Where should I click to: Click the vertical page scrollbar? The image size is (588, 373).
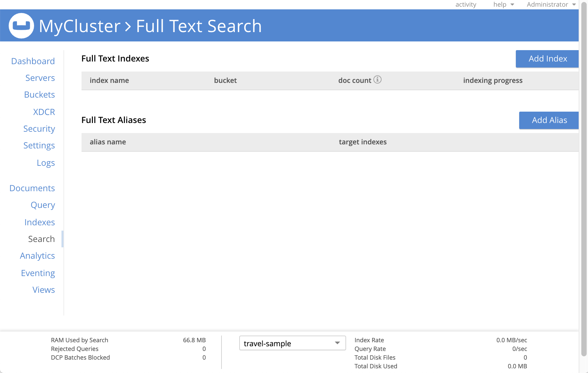(584, 180)
